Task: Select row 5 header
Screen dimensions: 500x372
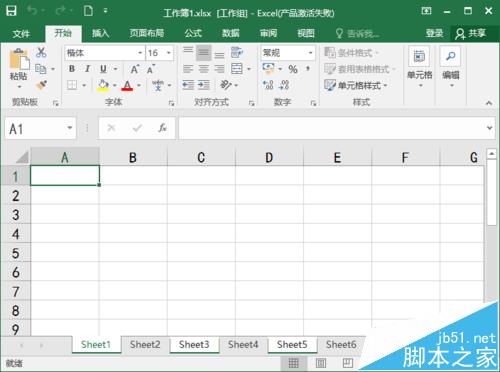Action: pos(15,253)
